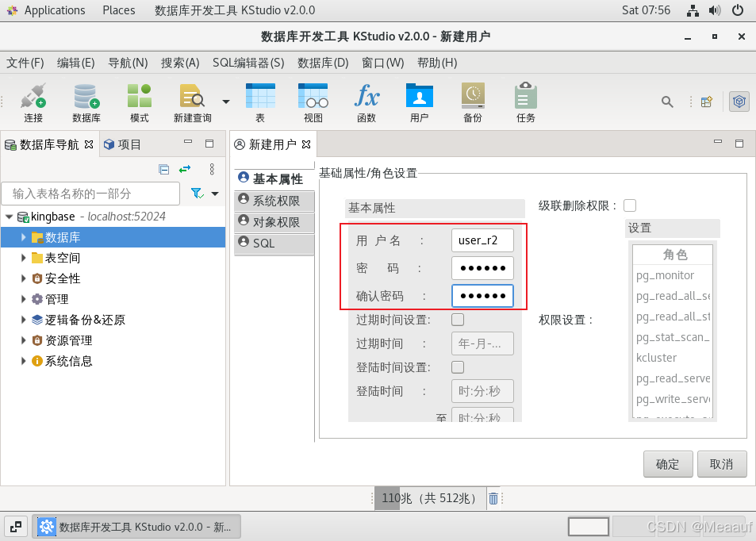Close the 数据库导航 view tab

click(x=89, y=144)
